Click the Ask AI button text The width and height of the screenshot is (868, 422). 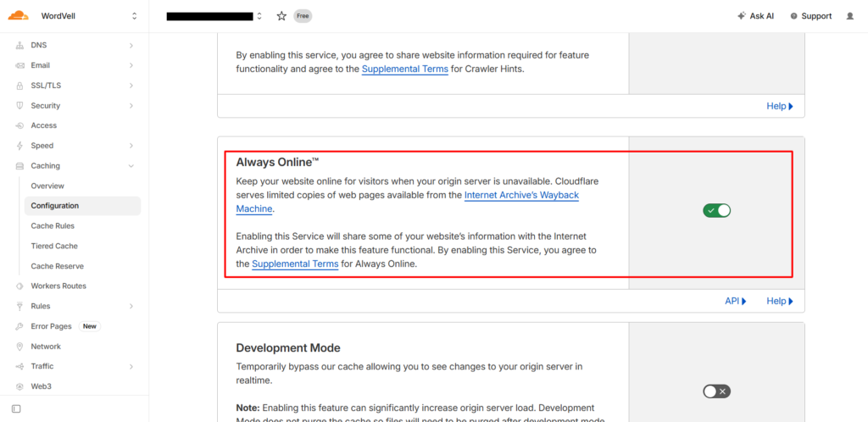pos(762,16)
